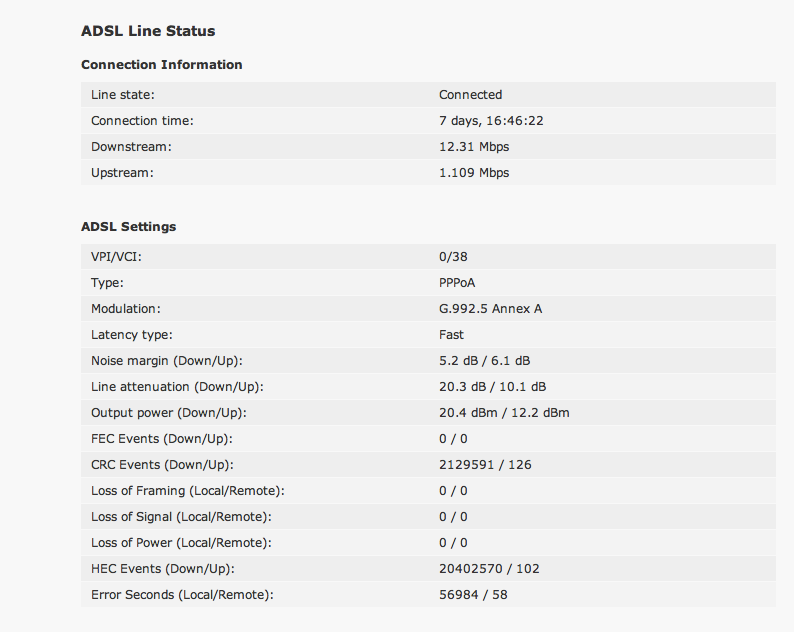This screenshot has width=794, height=632.
Task: Click the FEC Events (Down/Up) label
Action: pyautogui.click(x=162, y=439)
